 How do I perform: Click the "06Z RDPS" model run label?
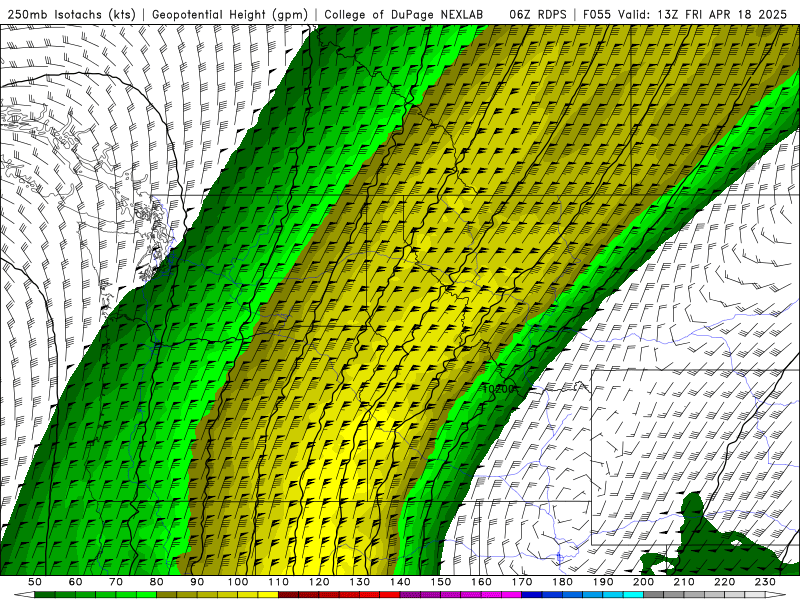point(538,14)
